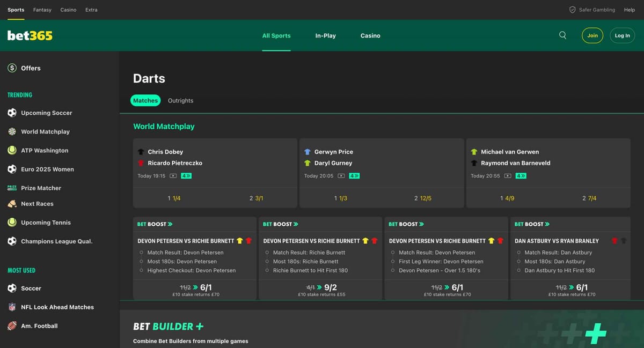The height and width of the screenshot is (348, 644).
Task: Select Match Result: Devon Petersen in first boost card
Action: tap(185, 253)
